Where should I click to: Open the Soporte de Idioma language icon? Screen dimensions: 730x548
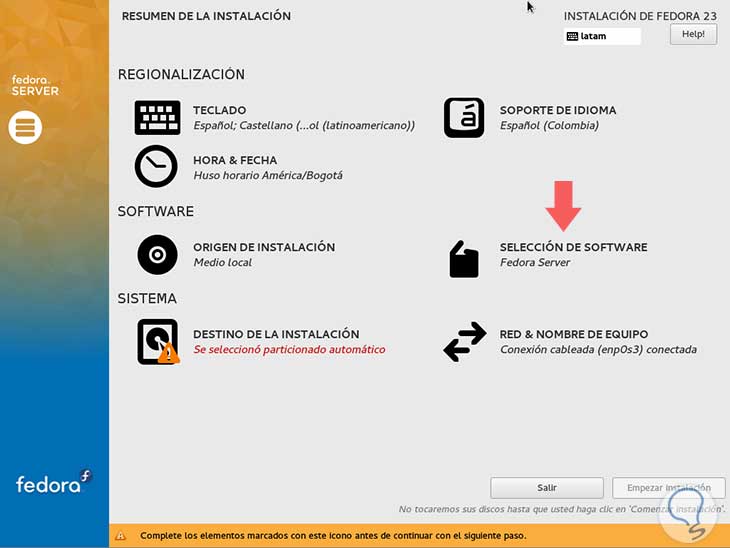(x=464, y=118)
